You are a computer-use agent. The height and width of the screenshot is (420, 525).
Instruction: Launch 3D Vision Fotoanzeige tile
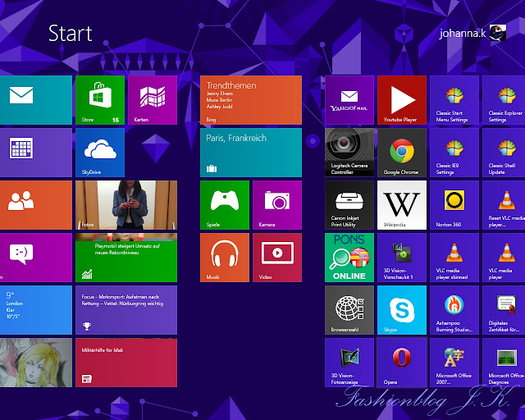pyautogui.click(x=349, y=363)
